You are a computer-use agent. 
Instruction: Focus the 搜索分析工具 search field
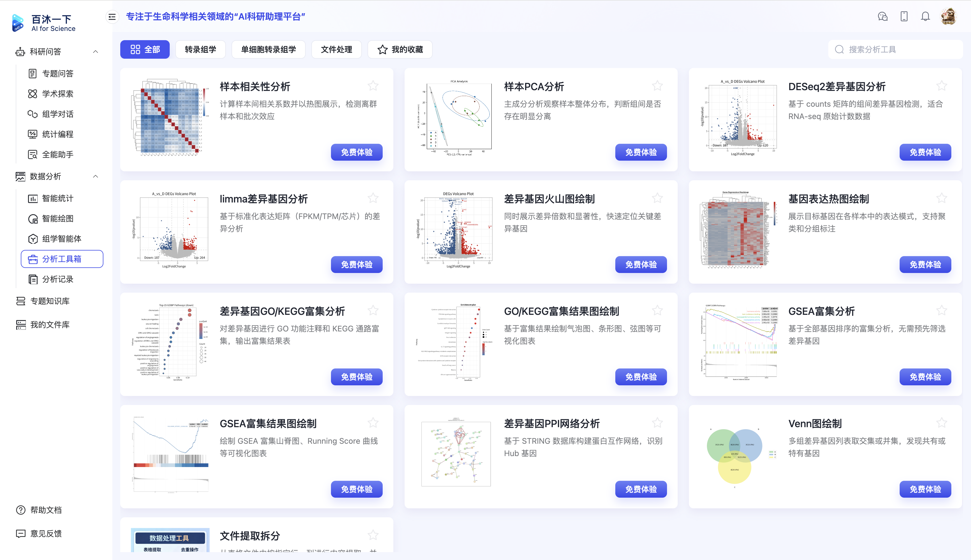896,50
